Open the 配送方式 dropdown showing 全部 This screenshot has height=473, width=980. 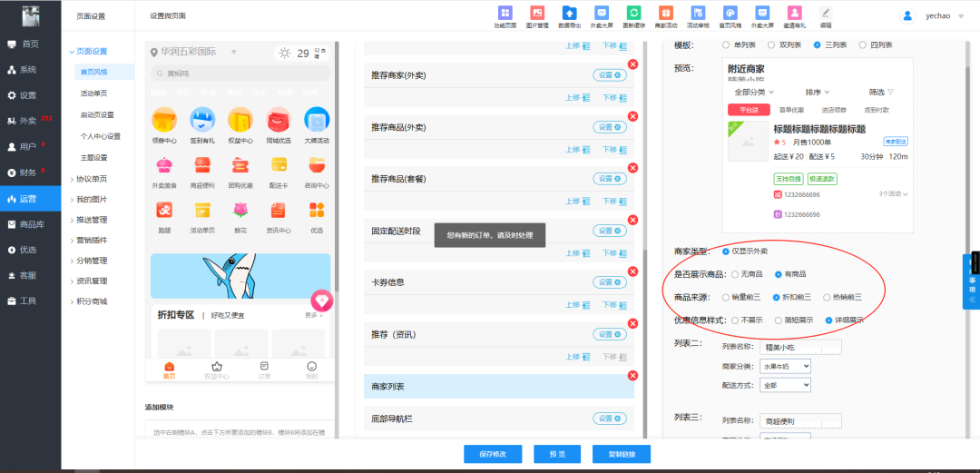788,385
